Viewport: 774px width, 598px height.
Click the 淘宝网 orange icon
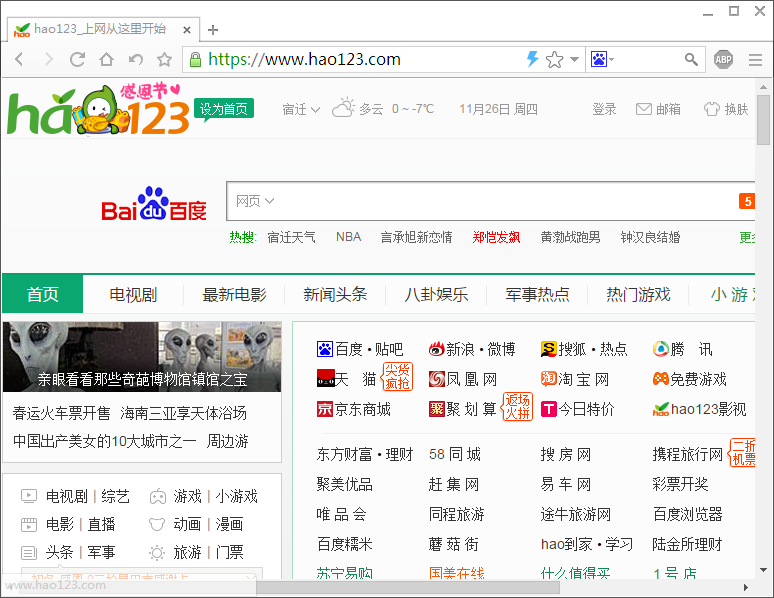click(x=549, y=379)
